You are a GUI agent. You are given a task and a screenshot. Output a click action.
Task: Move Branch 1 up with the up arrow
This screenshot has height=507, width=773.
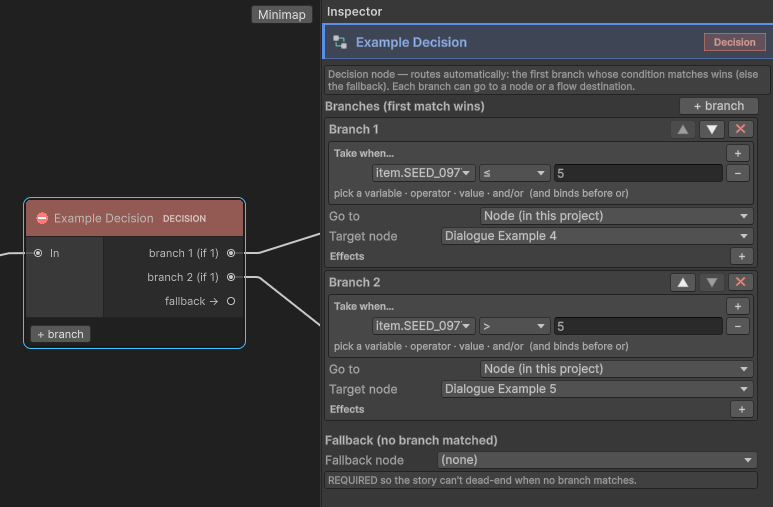683,129
